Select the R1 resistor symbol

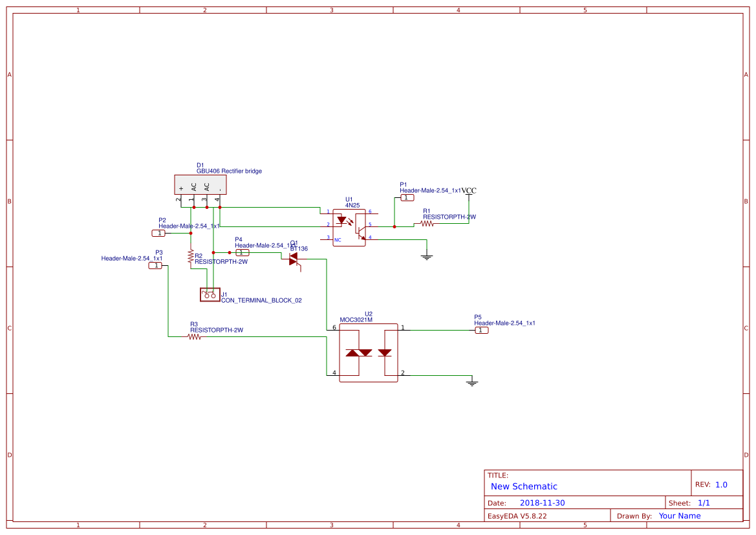coord(427,224)
